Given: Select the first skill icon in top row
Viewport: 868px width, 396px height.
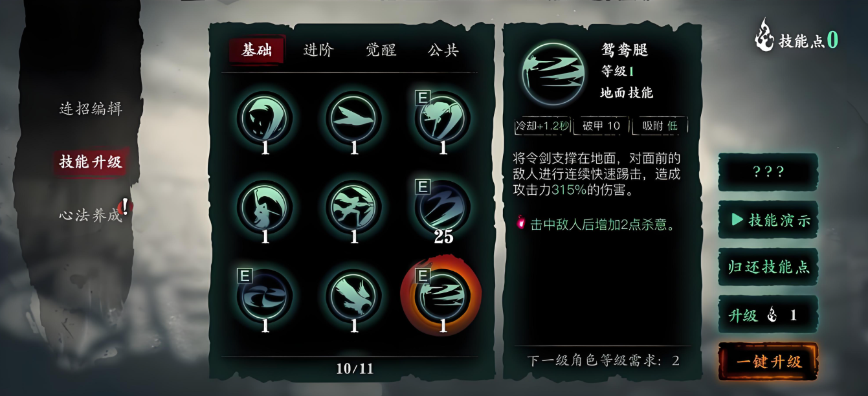Looking at the screenshot, I should coord(265,118).
